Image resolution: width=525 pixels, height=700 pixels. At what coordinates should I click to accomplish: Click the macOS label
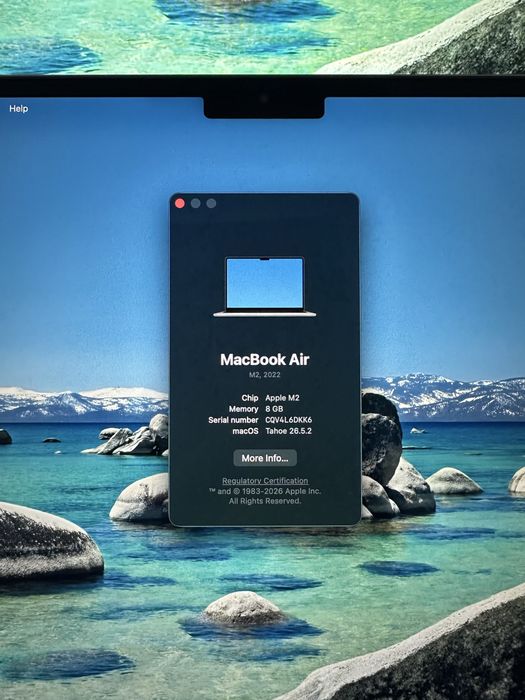245,431
